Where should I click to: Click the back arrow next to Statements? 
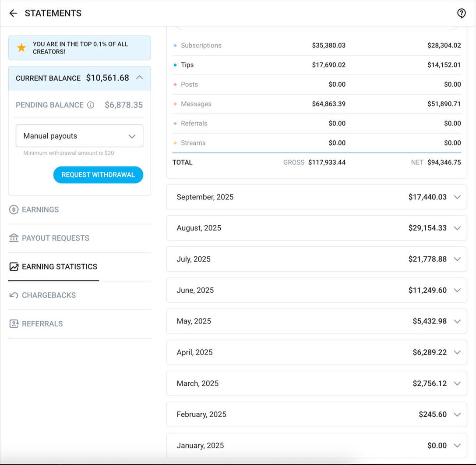pyautogui.click(x=13, y=13)
